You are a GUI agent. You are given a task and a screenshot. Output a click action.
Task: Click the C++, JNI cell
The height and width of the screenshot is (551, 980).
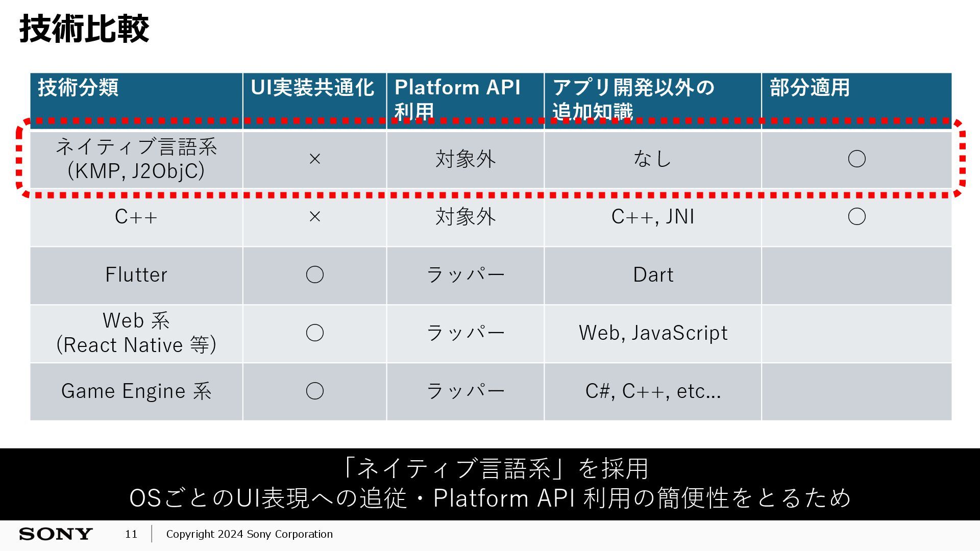pyautogui.click(x=653, y=217)
